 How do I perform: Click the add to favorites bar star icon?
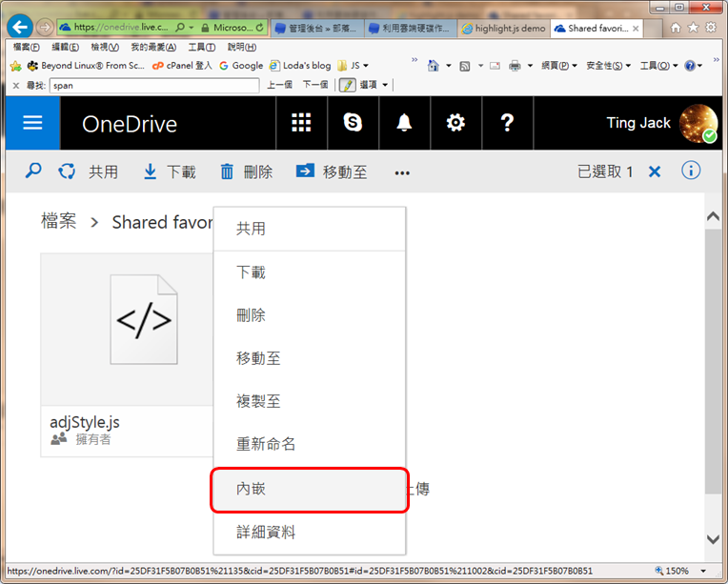tap(16, 66)
